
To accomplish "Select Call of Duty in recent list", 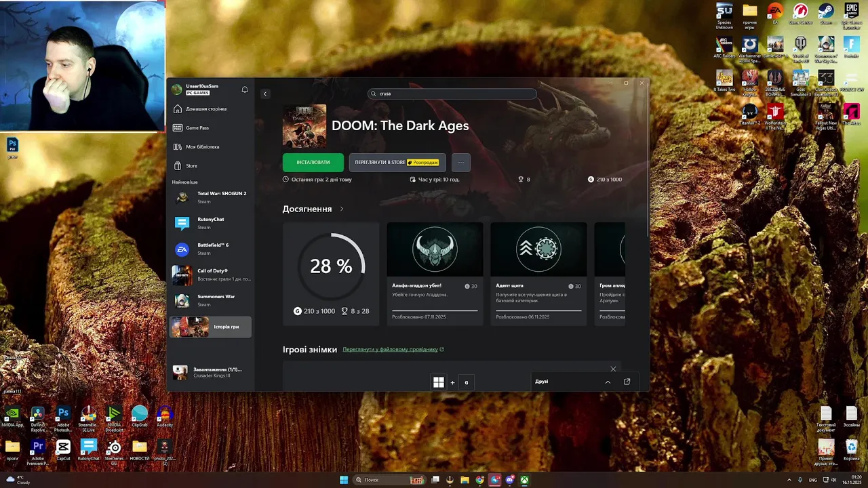I will (210, 274).
